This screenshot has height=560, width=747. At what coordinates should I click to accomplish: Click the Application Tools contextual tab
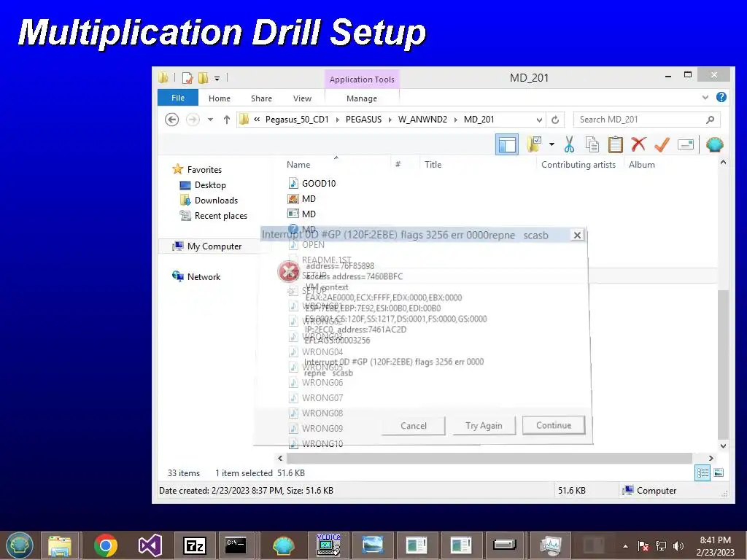[x=362, y=79]
